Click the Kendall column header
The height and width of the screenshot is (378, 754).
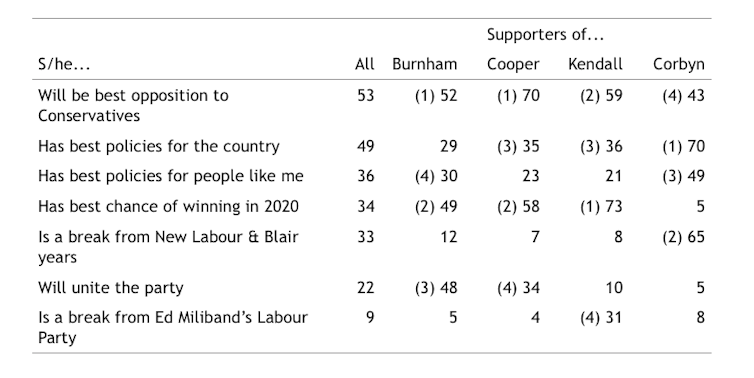click(x=595, y=64)
